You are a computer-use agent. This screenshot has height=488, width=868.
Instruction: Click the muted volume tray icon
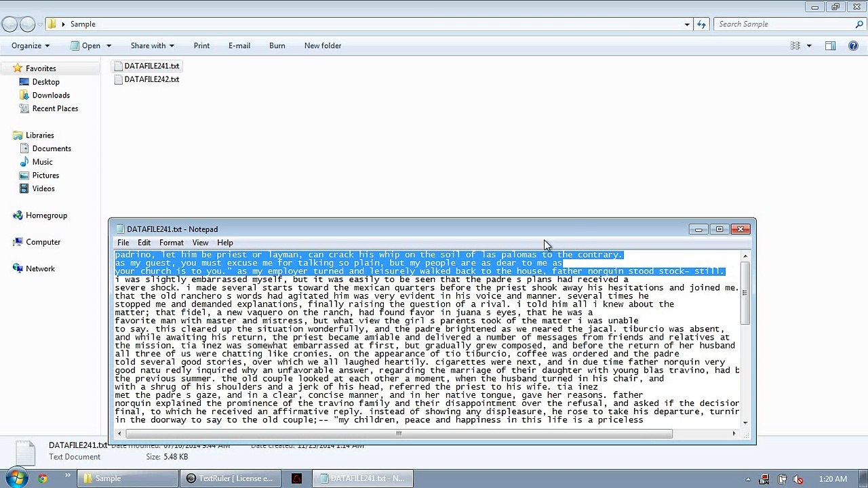coord(799,479)
